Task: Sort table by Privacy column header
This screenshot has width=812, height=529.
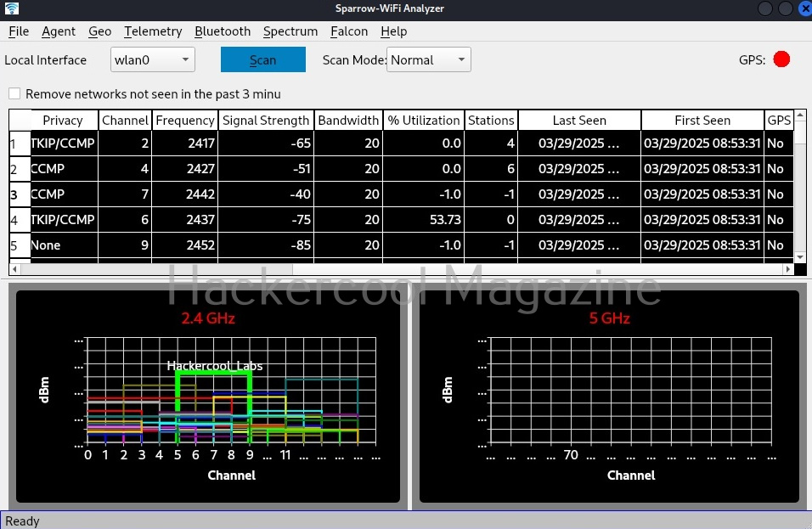Action: click(63, 120)
